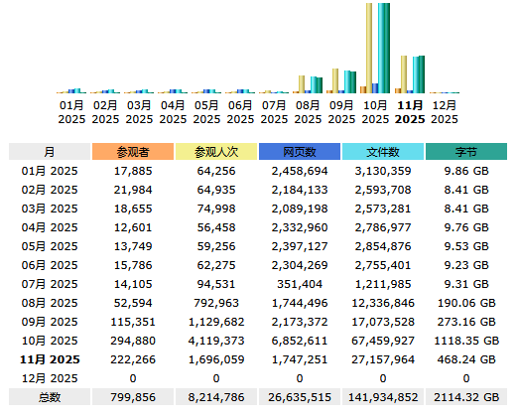Select 12月 2025 below the chart
This screenshot has width=518, height=420.
point(445,112)
